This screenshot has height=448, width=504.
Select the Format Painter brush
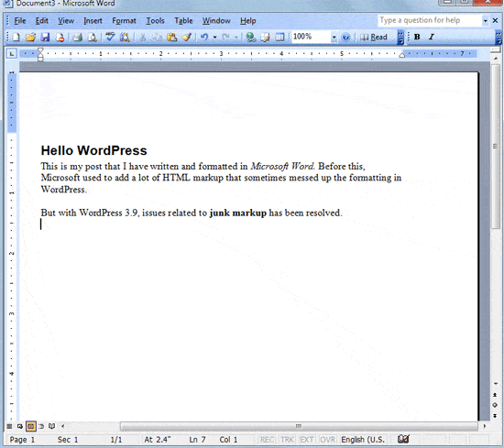pos(187,38)
